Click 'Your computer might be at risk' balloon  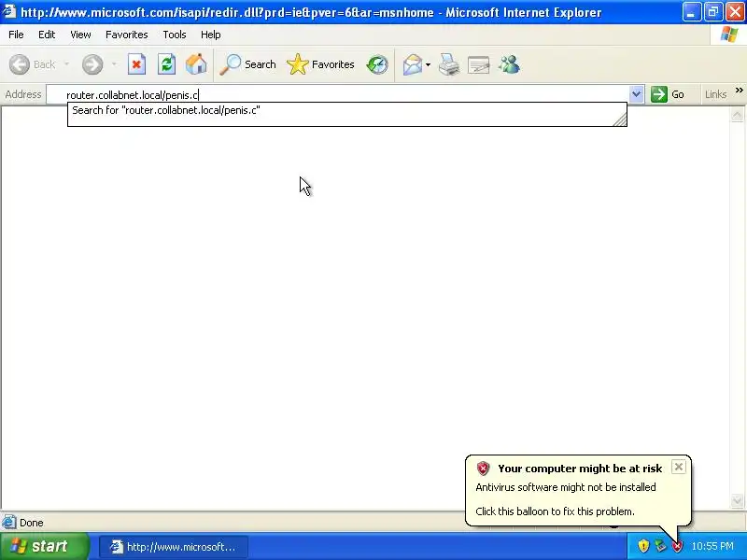pyautogui.click(x=580, y=469)
